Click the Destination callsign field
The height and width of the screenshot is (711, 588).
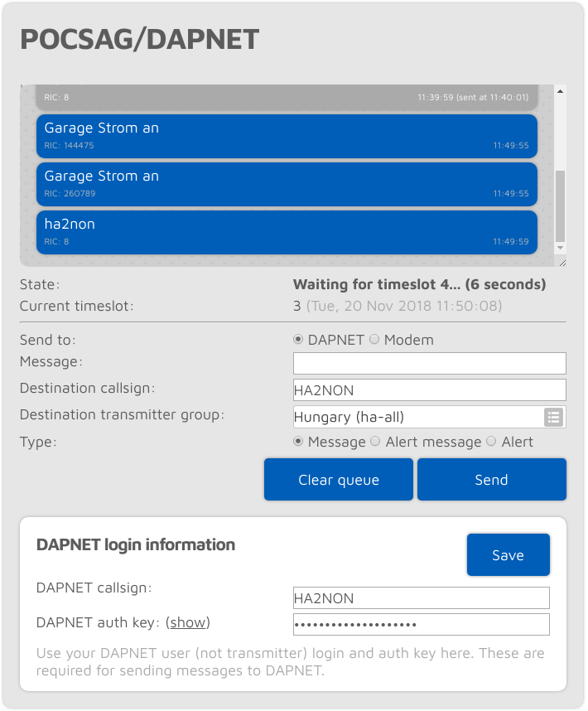pos(429,390)
